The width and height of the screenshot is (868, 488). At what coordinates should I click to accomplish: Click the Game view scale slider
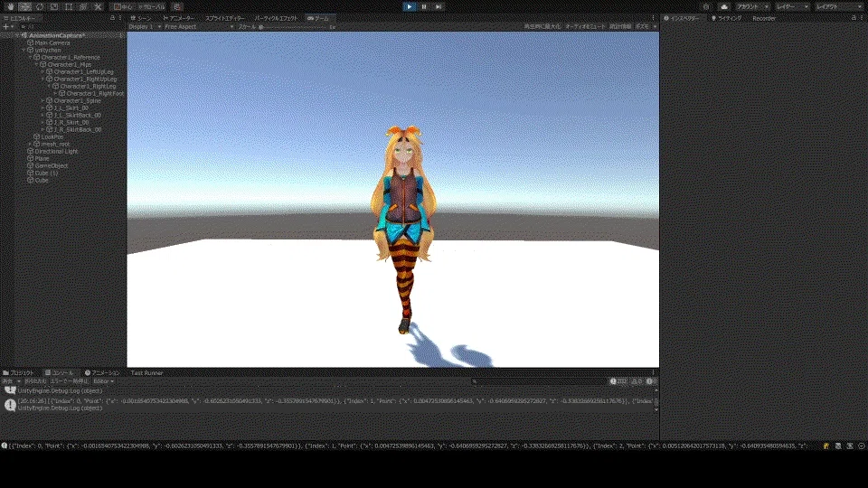click(293, 26)
